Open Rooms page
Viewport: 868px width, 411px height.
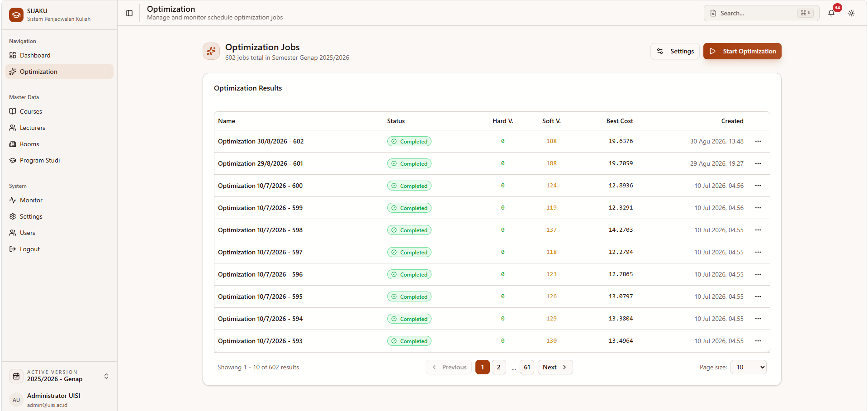pyautogui.click(x=59, y=144)
